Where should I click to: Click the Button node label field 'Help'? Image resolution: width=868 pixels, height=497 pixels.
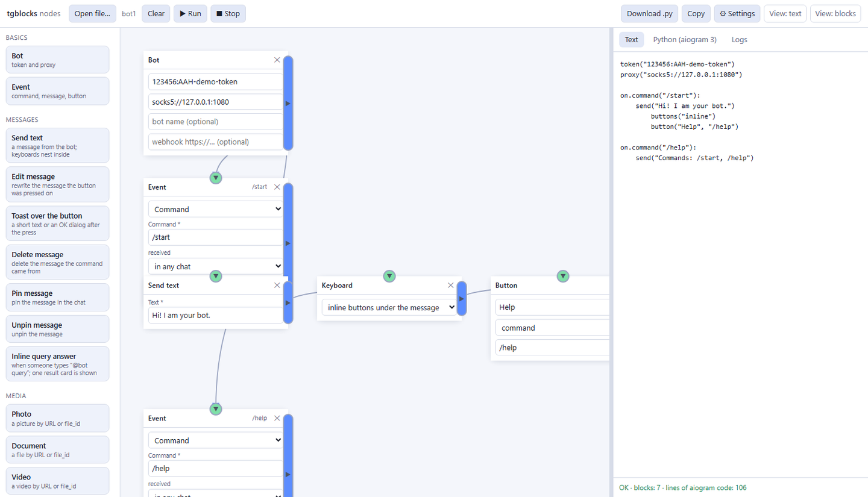(x=552, y=307)
